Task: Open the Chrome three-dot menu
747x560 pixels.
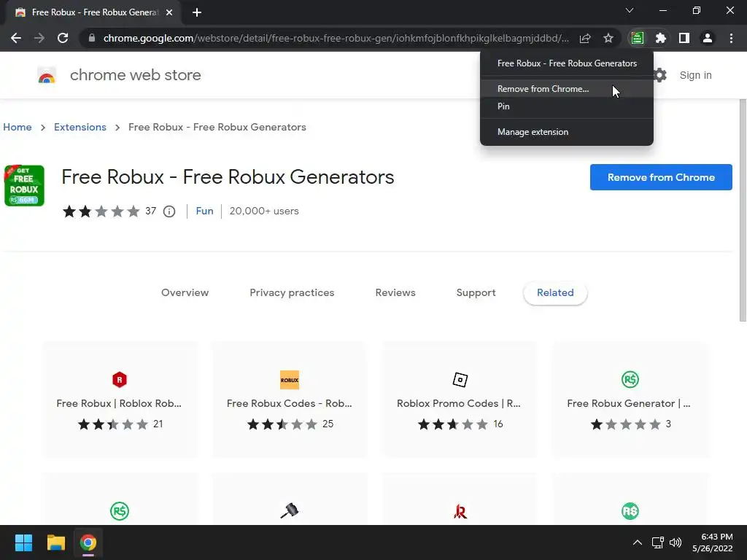Action: (731, 38)
